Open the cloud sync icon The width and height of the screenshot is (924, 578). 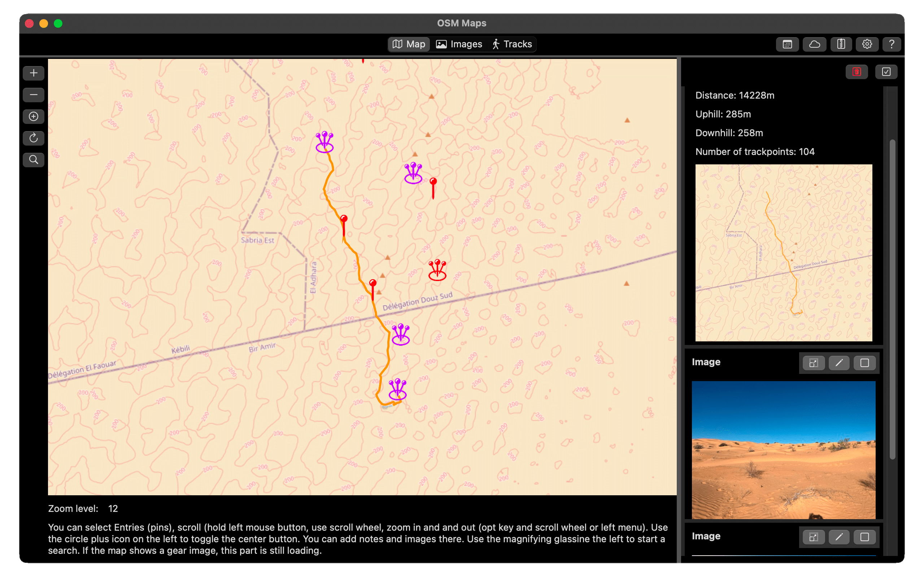click(814, 44)
